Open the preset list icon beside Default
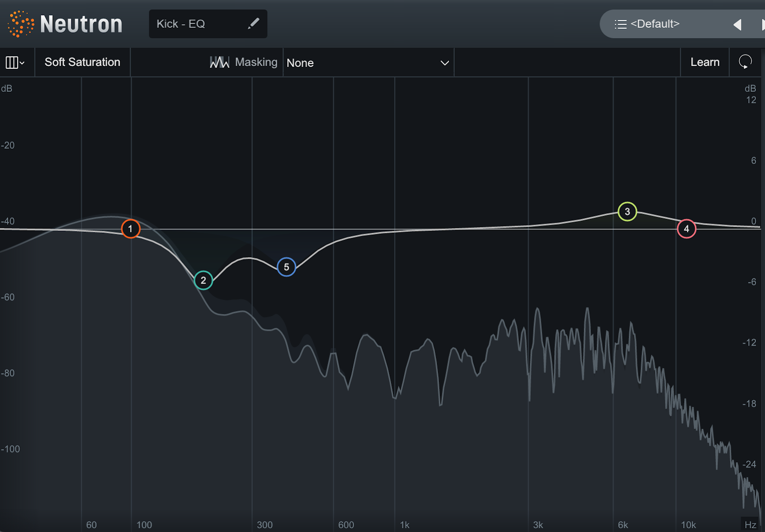765x532 pixels. (620, 24)
